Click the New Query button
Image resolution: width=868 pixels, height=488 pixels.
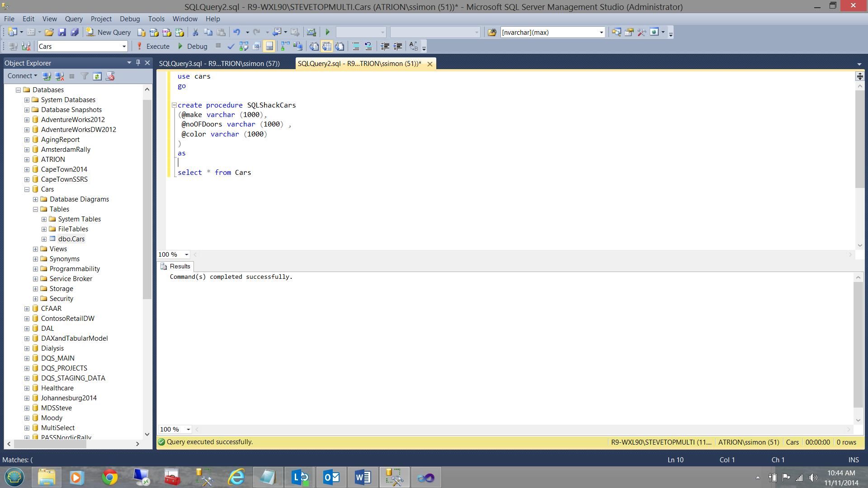[109, 33]
